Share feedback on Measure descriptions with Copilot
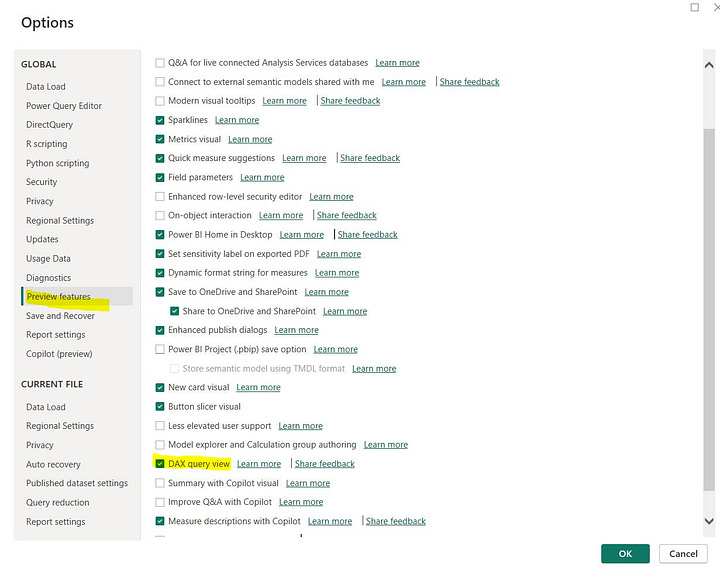Image resolution: width=720 pixels, height=577 pixels. click(396, 521)
